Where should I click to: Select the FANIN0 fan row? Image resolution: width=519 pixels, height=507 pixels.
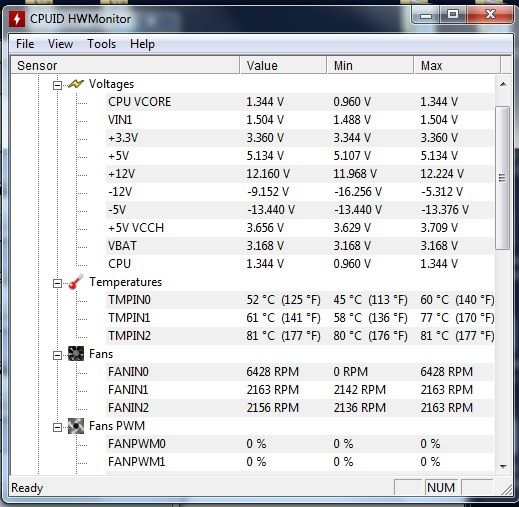pyautogui.click(x=300, y=372)
